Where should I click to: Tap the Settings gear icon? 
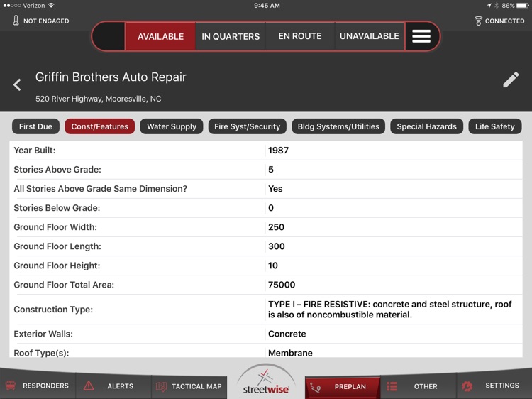[467, 386]
